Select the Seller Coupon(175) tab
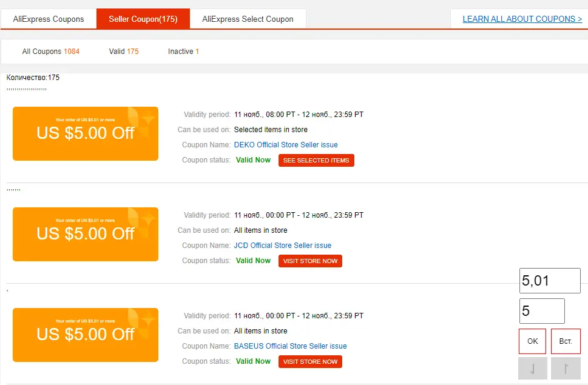The height and width of the screenshot is (385, 588). (143, 19)
